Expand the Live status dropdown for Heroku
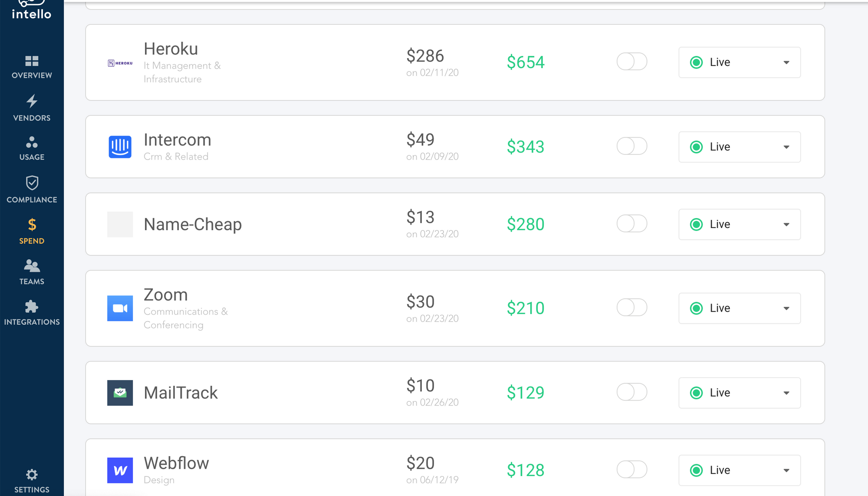 (x=739, y=62)
